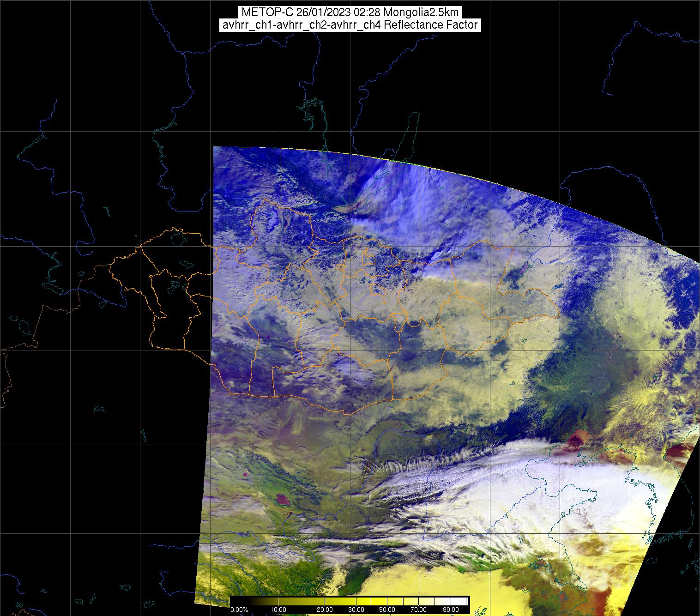Click the "10.00" colorbar label
This screenshot has height=616, width=700.
(279, 610)
